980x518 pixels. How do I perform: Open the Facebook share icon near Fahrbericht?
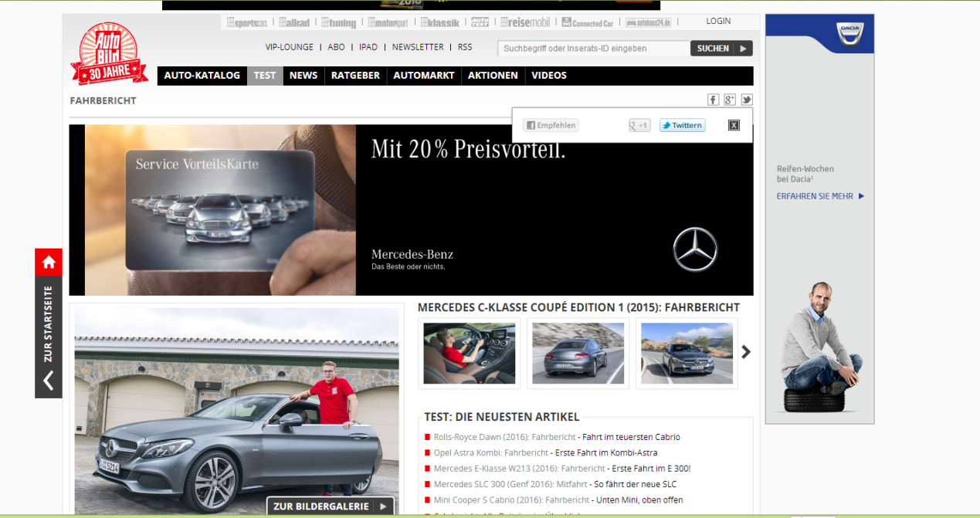pos(714,100)
